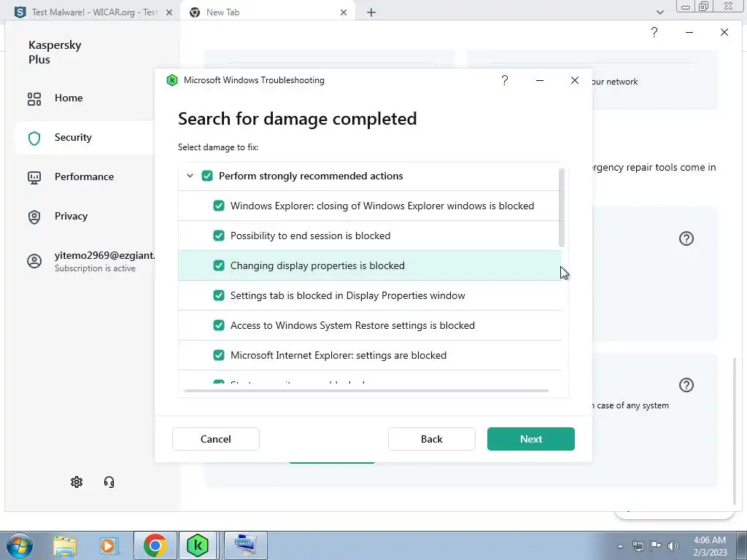The height and width of the screenshot is (560, 747).
Task: Open Windows Explorer from taskbar
Action: point(65,545)
